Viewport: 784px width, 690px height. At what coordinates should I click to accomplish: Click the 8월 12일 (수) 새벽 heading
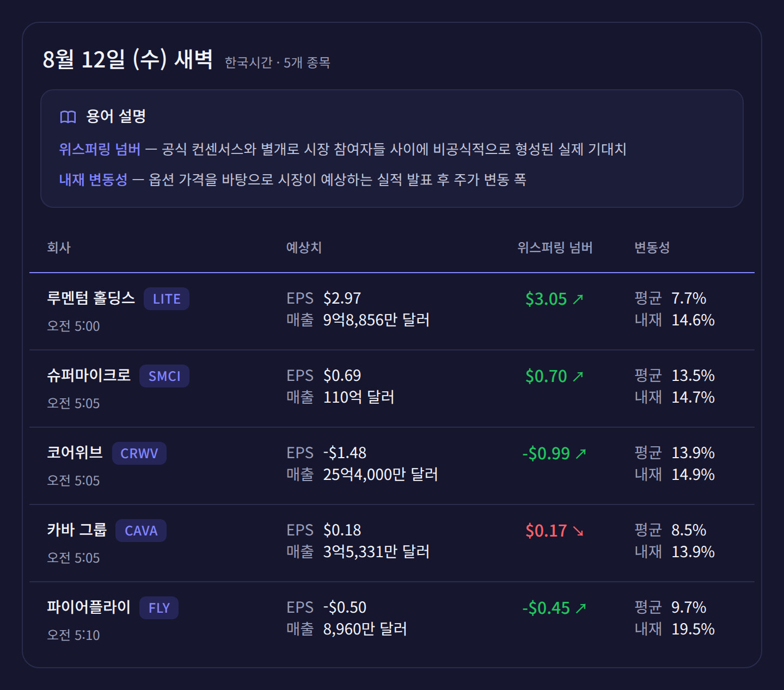click(x=127, y=59)
